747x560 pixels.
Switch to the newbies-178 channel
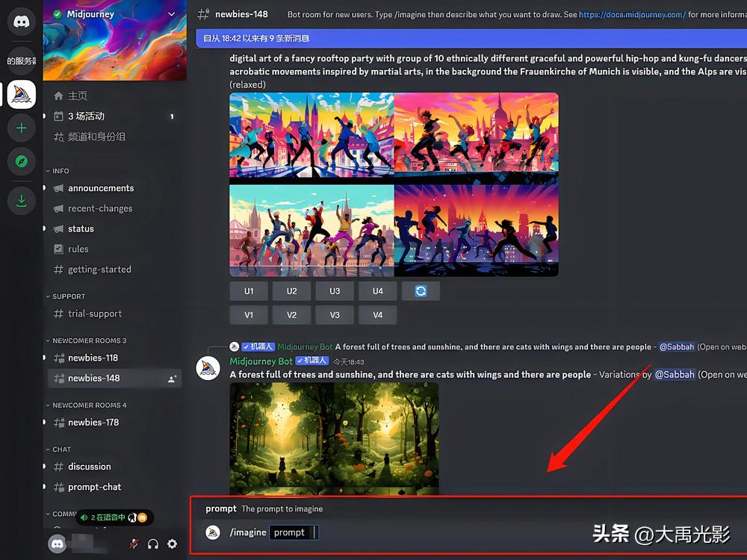coord(114,423)
